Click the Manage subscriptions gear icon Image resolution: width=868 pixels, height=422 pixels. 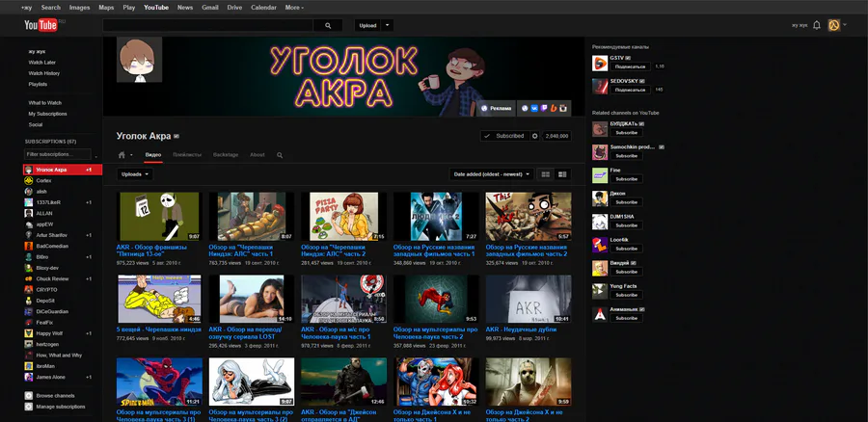point(28,407)
